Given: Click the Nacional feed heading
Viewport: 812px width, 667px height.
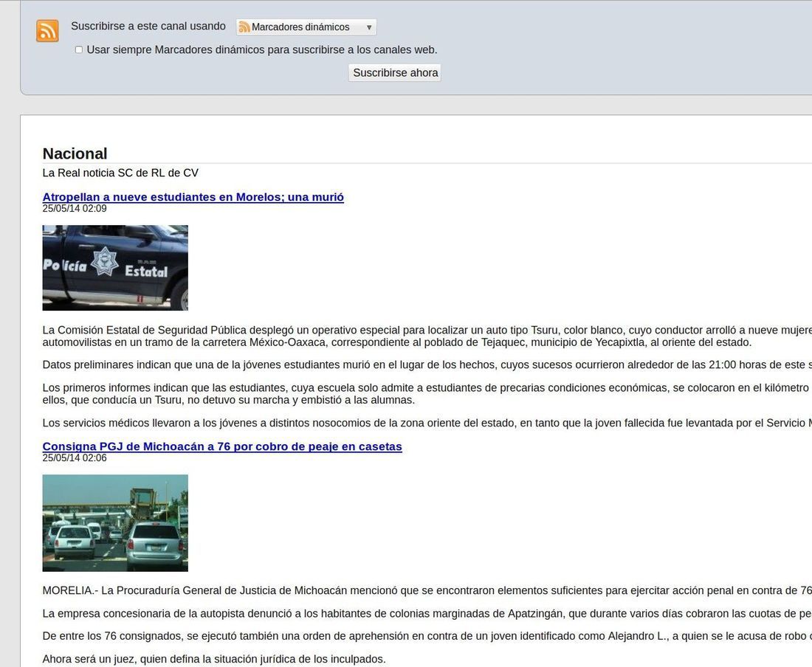Looking at the screenshot, I should pyautogui.click(x=75, y=153).
